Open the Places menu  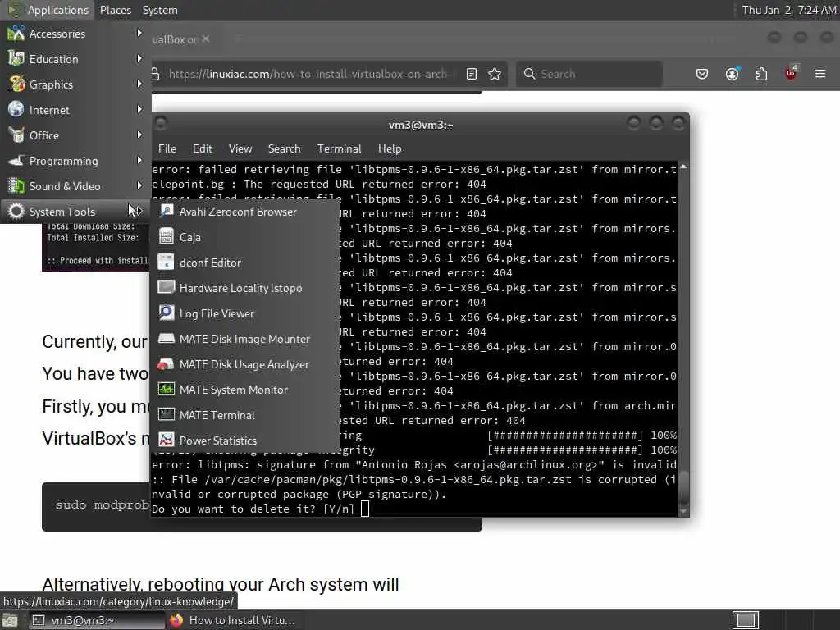[x=115, y=10]
